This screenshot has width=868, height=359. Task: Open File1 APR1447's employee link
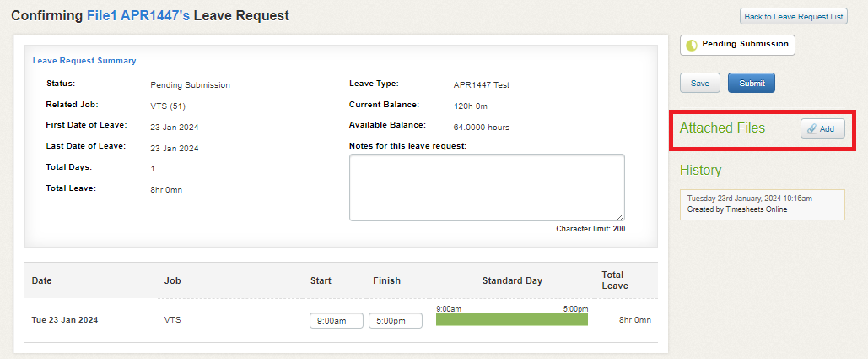click(137, 15)
